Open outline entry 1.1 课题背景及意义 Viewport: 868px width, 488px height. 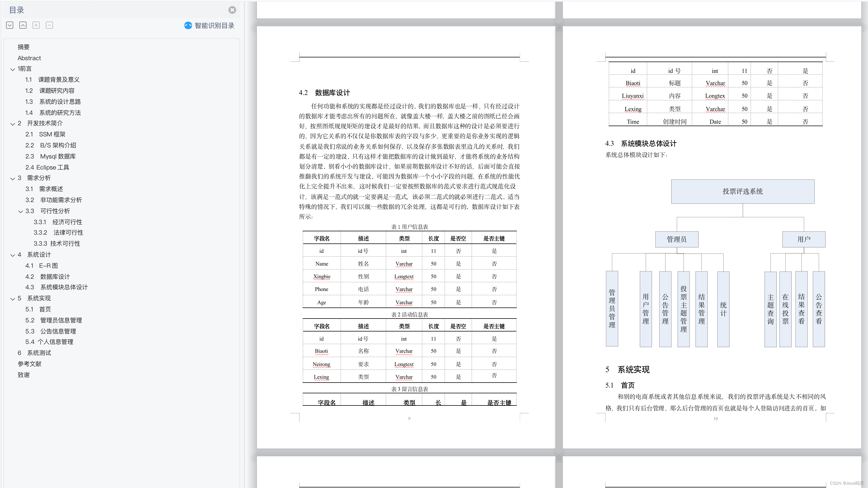pos(53,79)
